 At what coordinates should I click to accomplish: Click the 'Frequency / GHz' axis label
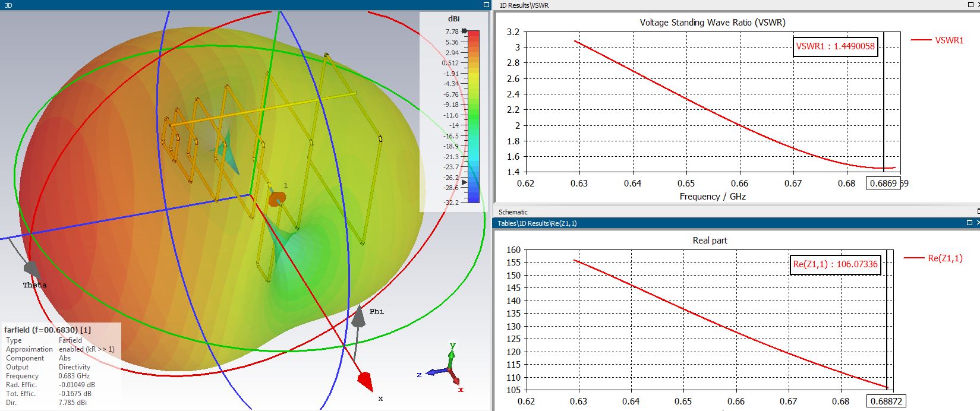point(713,197)
